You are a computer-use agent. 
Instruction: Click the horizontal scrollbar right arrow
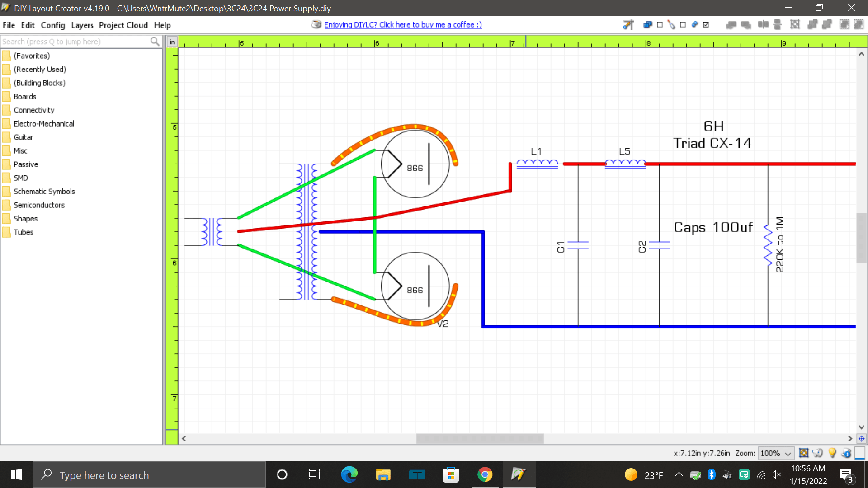pyautogui.click(x=850, y=439)
